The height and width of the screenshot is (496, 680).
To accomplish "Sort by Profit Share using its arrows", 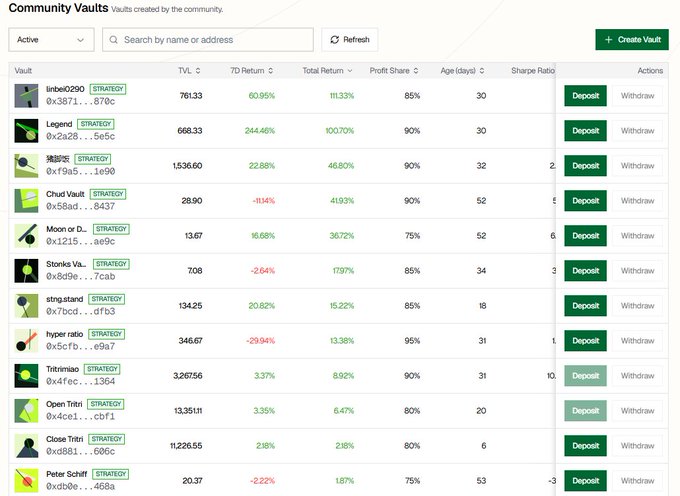I will point(416,71).
